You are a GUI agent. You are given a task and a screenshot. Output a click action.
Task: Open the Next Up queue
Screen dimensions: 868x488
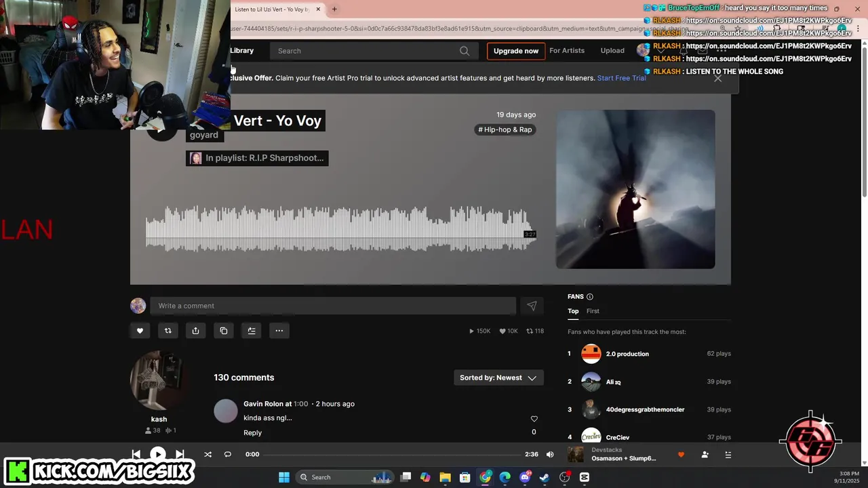pyautogui.click(x=728, y=455)
